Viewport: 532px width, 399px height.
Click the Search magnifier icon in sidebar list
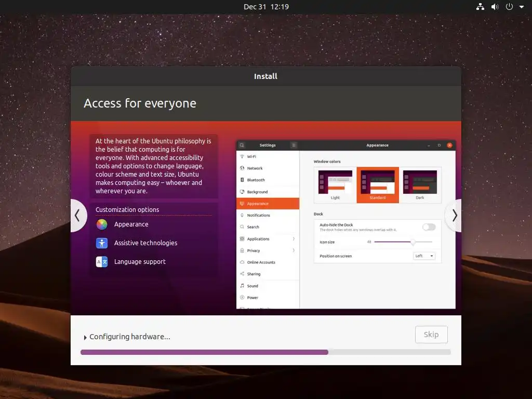click(x=242, y=227)
